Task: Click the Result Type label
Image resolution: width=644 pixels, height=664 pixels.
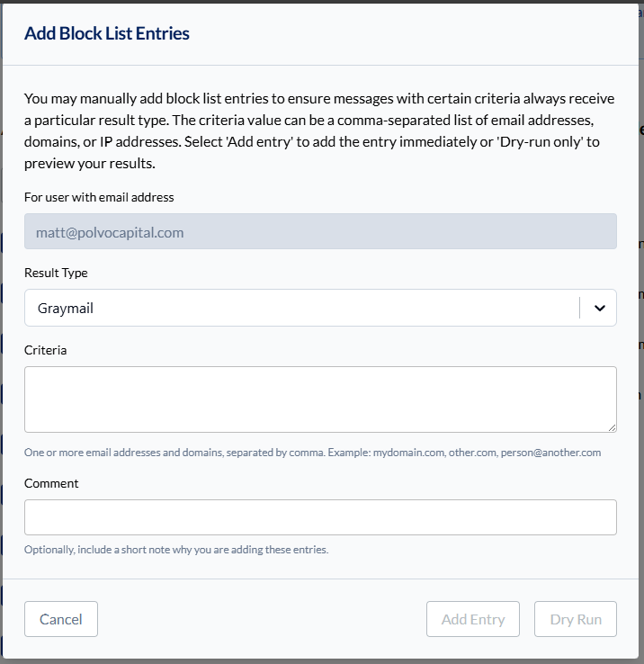Action: click(56, 273)
